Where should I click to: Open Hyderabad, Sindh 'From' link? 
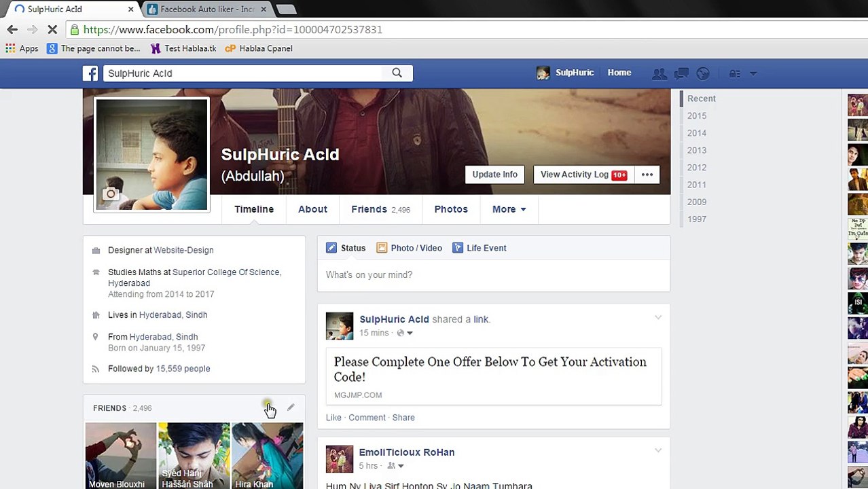[x=164, y=337]
